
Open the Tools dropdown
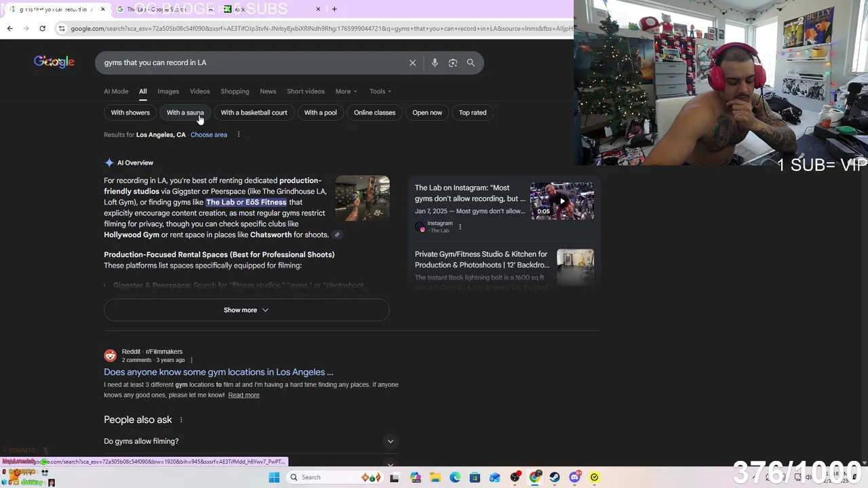(x=380, y=91)
